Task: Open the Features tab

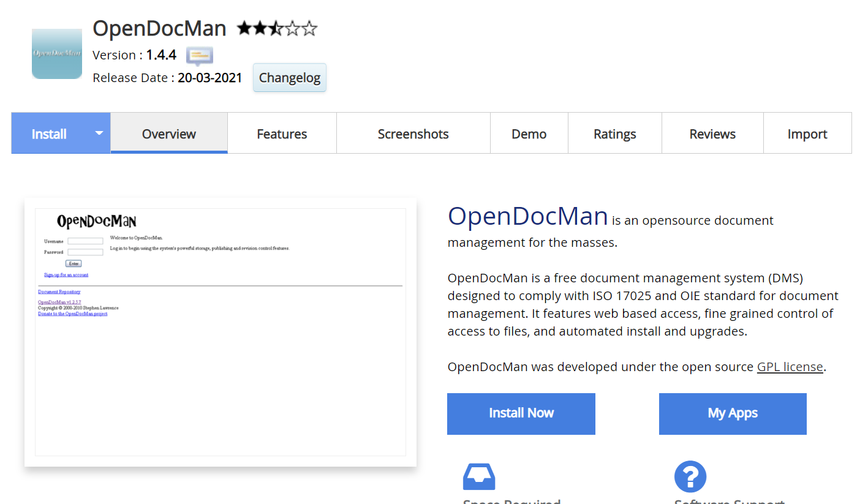Action: tap(282, 134)
